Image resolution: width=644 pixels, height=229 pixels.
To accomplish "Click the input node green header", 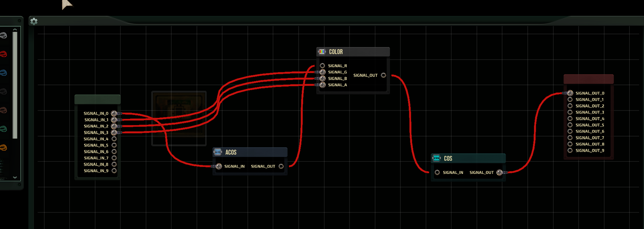I will 98,99.
